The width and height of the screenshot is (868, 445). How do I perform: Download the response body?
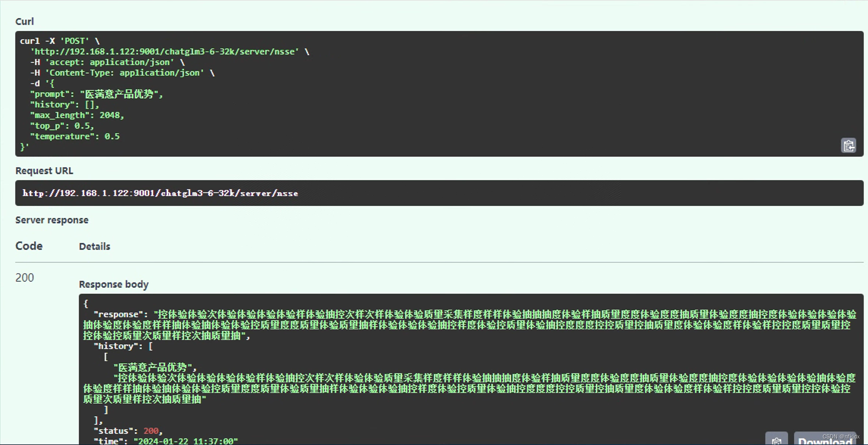[x=825, y=439]
